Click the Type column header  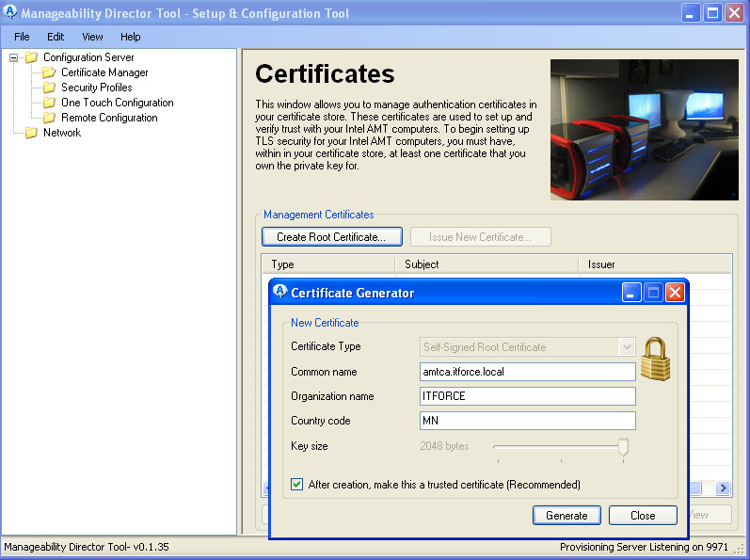pos(328,264)
